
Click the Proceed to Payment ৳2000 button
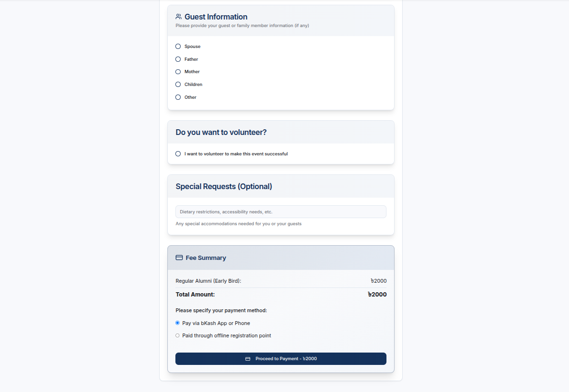point(281,359)
